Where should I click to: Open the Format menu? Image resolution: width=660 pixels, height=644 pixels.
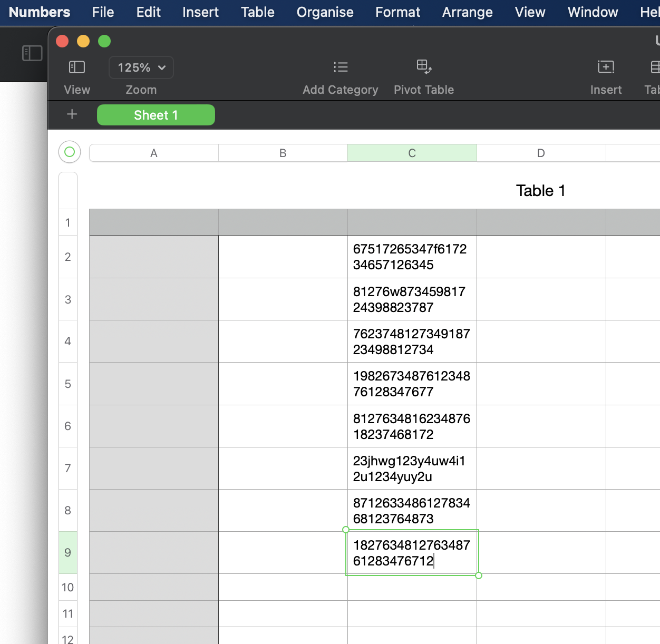[398, 12]
